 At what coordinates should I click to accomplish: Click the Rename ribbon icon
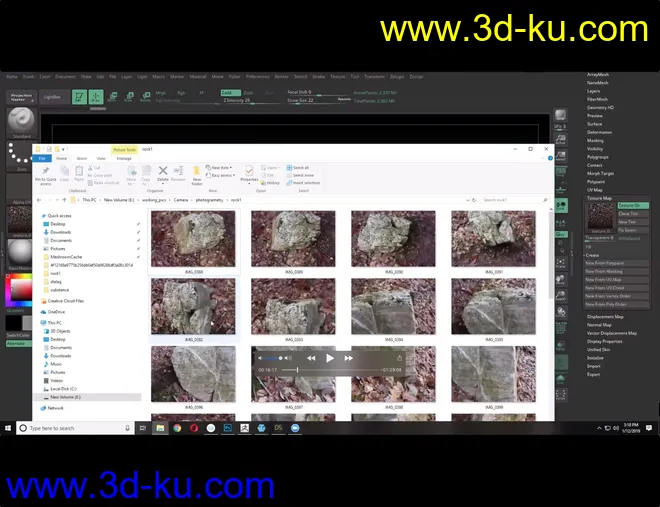[178, 173]
